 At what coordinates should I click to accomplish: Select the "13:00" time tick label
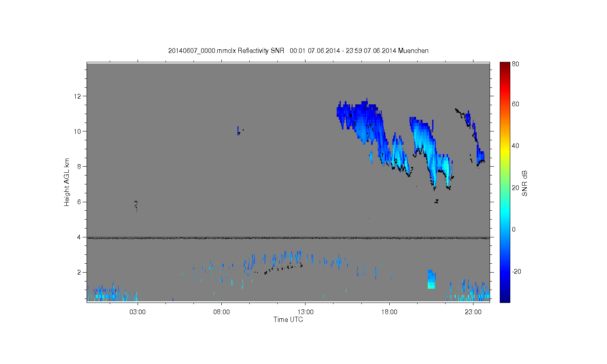[x=306, y=312]
